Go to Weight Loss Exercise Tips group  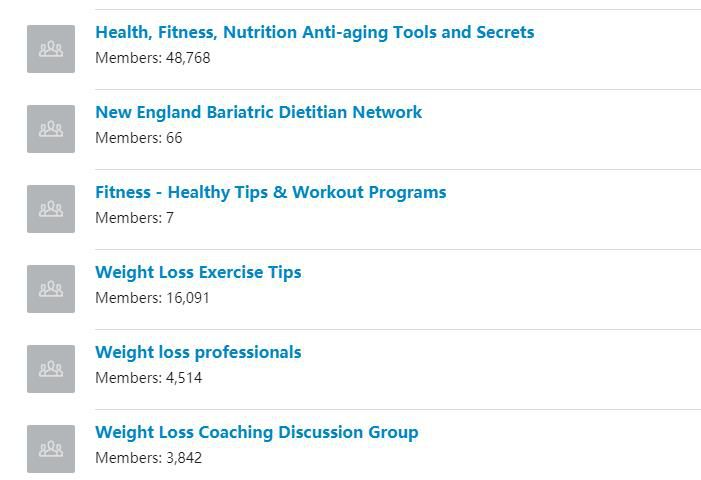tap(198, 273)
